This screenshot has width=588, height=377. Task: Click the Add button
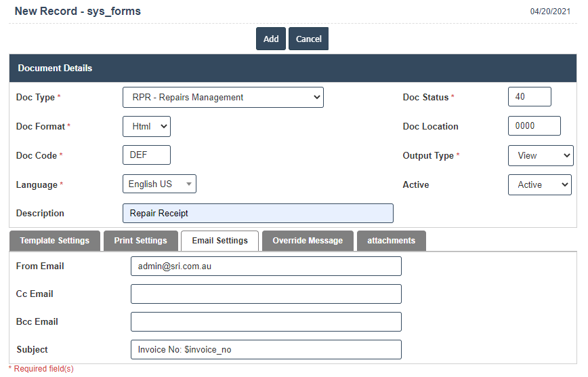click(x=270, y=39)
